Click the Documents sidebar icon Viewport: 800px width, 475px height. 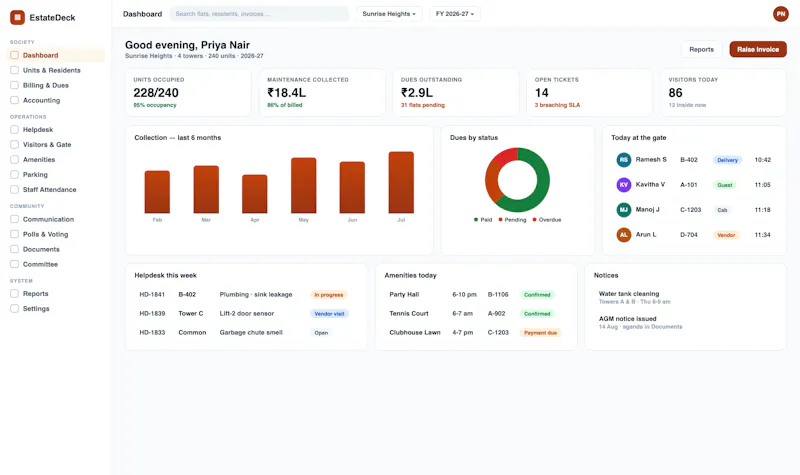click(14, 249)
